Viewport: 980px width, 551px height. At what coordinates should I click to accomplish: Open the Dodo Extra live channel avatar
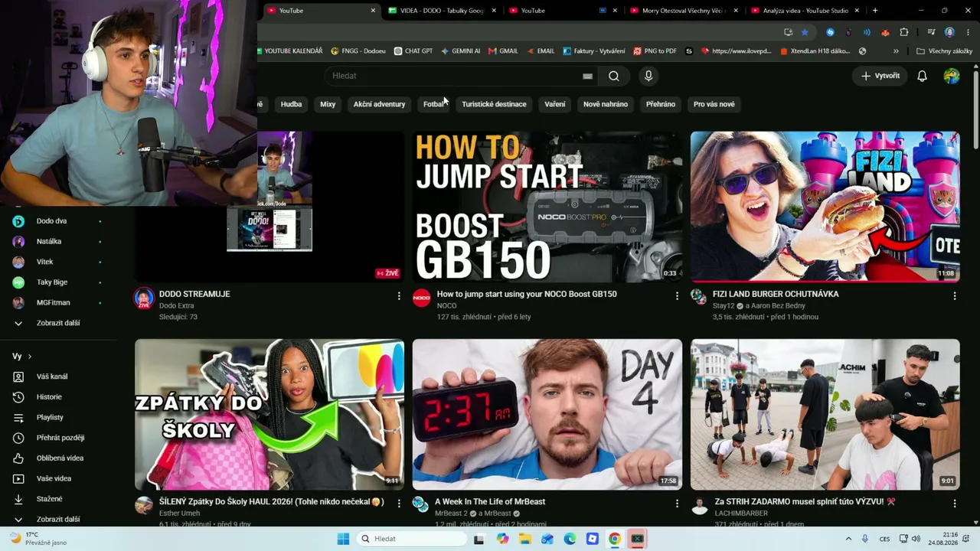(x=144, y=298)
